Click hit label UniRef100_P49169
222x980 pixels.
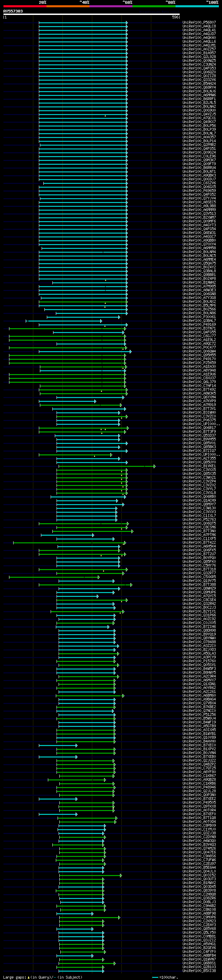click(199, 325)
